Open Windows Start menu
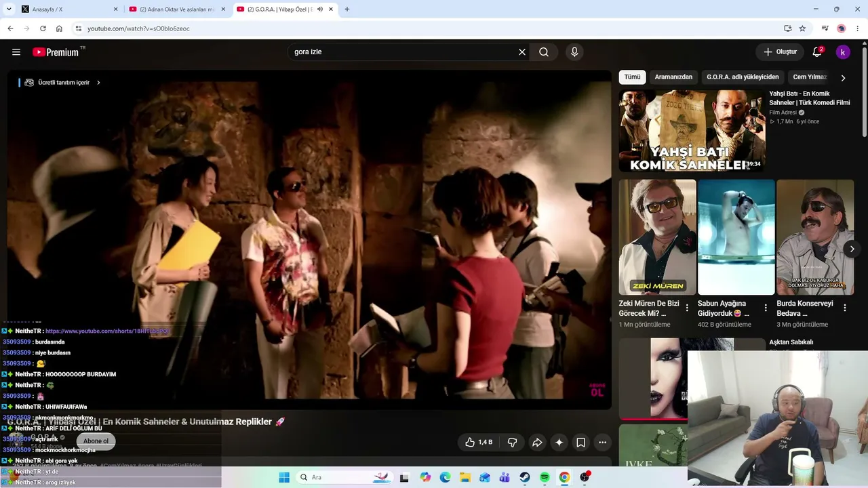 click(x=284, y=477)
